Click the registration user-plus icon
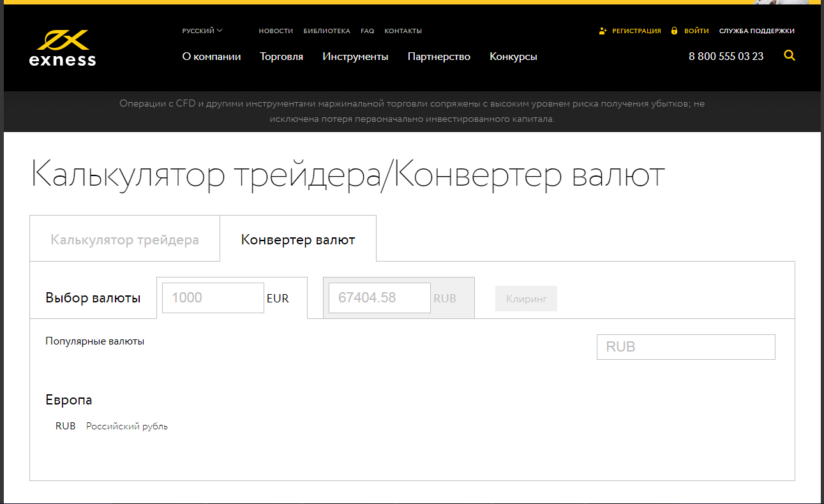 (603, 31)
